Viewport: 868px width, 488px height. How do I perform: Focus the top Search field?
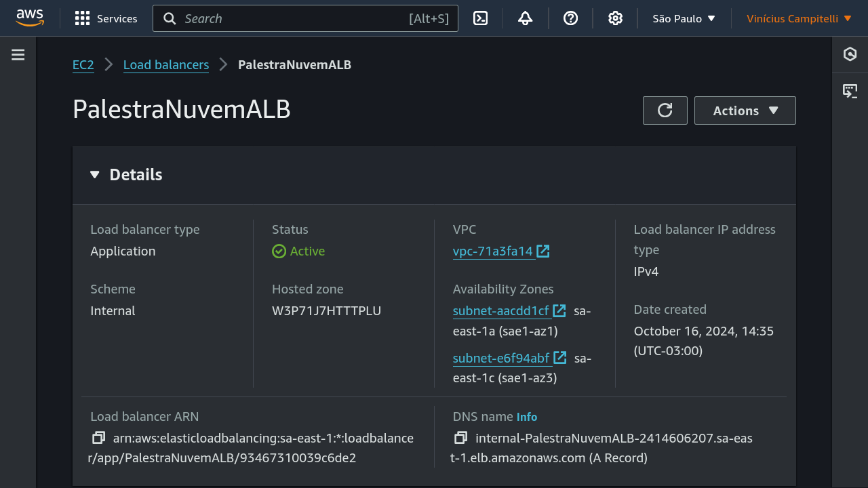point(305,18)
